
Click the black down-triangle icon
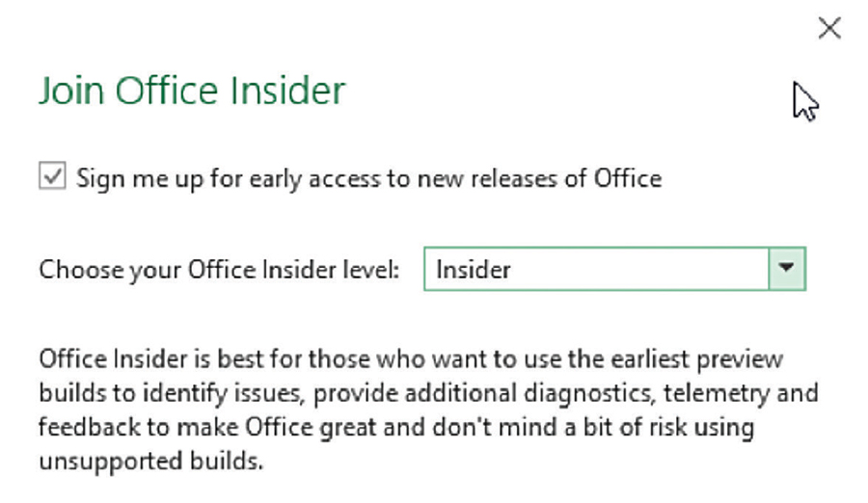coord(787,270)
